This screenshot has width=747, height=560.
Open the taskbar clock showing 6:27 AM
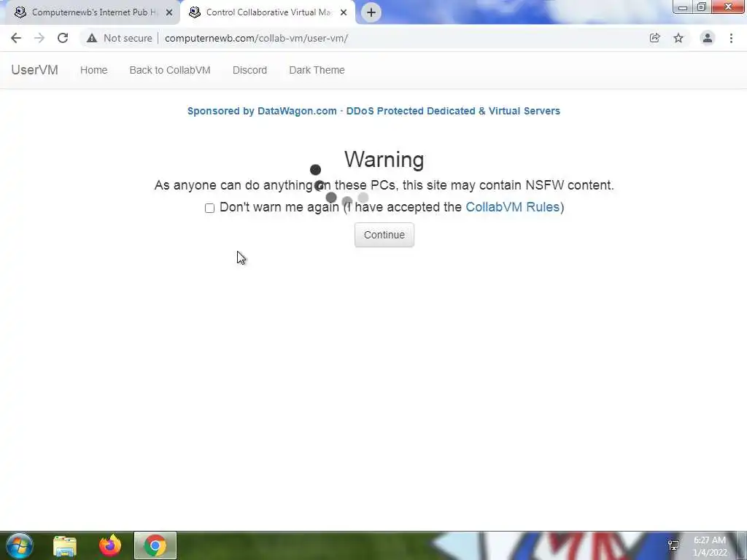click(710, 546)
